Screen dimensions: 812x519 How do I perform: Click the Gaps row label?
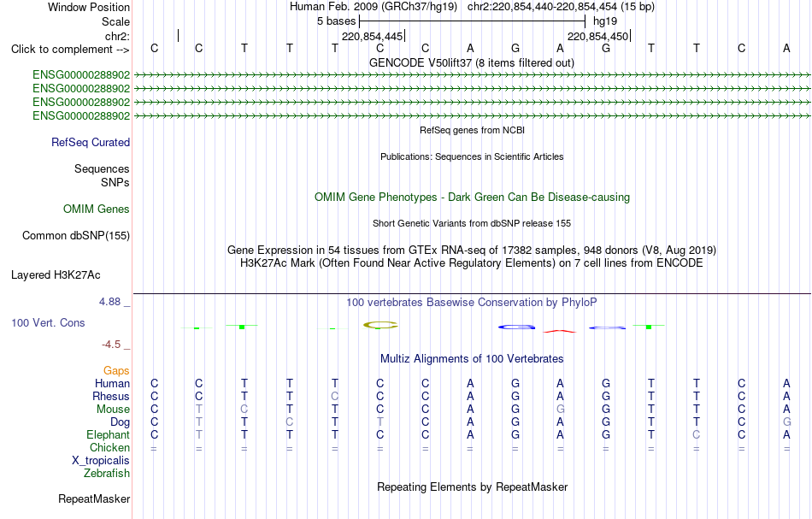pyautogui.click(x=116, y=371)
